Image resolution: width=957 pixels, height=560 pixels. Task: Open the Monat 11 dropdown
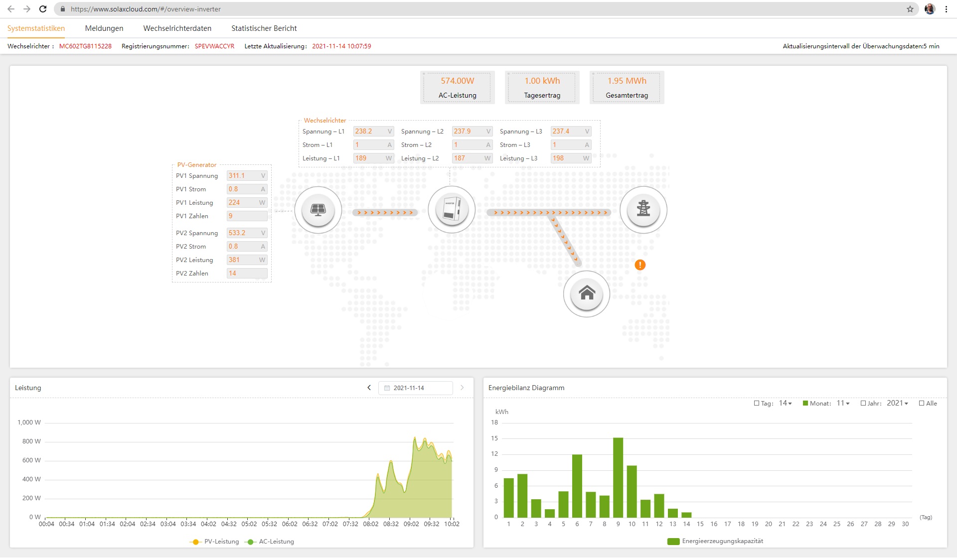[843, 403]
